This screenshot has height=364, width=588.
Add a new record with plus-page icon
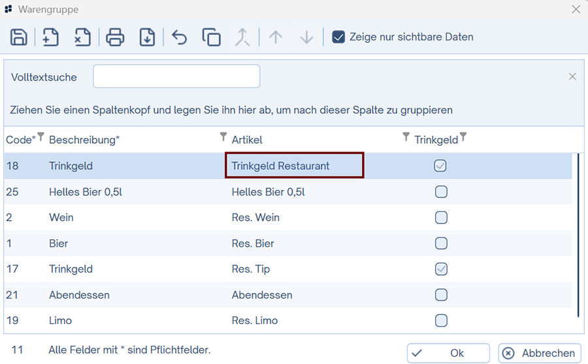51,37
